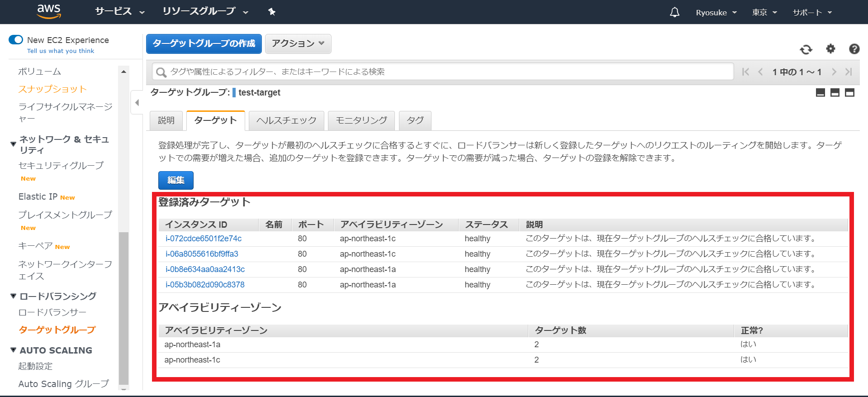Open the Tell us what you think link
The image size is (868, 397).
(x=61, y=51)
